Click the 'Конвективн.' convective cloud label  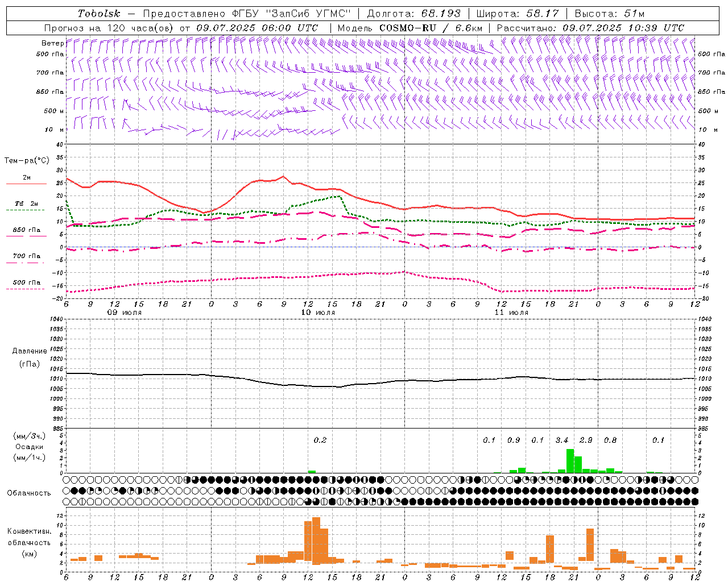pos(29,531)
